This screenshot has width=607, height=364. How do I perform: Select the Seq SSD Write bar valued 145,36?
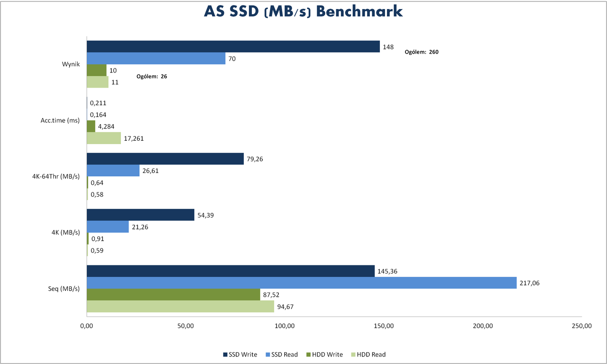230,271
